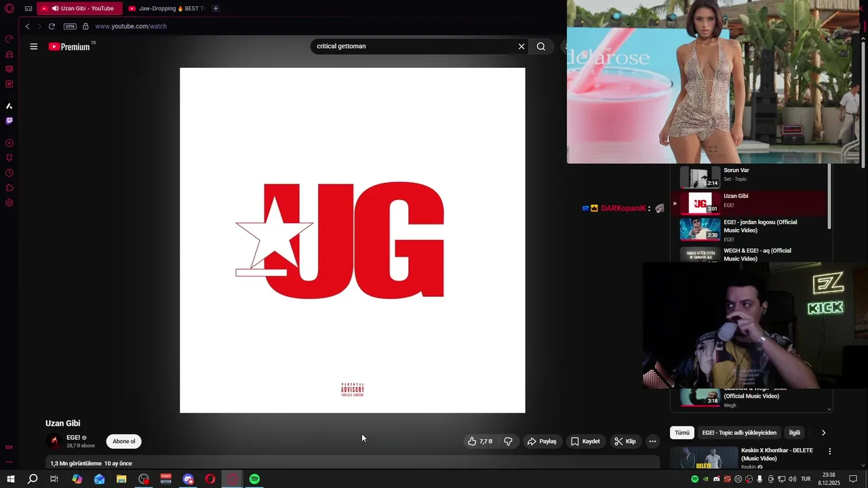868x488 pixels.
Task: Open the volume speaker tray icon
Action: coord(793,479)
